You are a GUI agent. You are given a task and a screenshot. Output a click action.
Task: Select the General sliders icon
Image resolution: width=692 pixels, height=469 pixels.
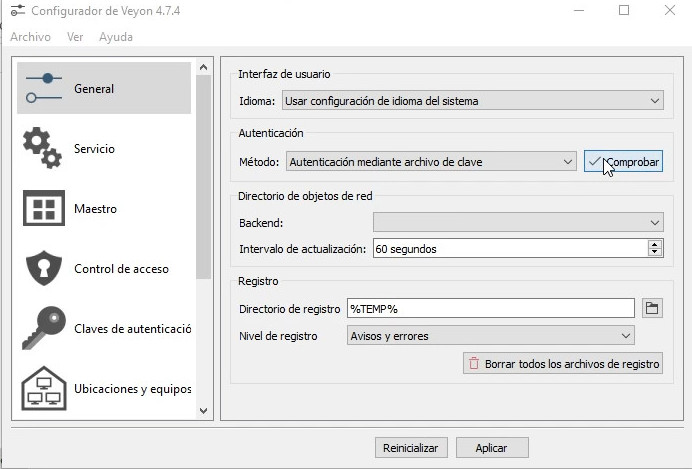pyautogui.click(x=43, y=88)
